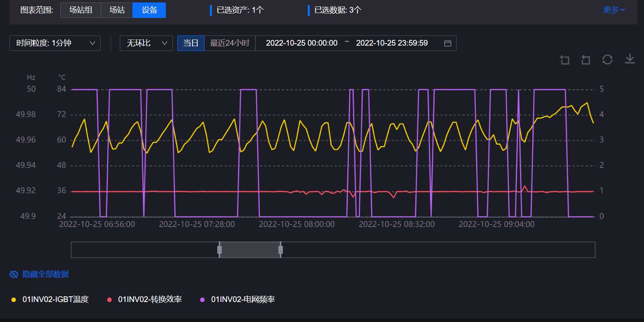Open the 时间粒度 1分钟 dropdown
Image resolution: width=644 pixels, height=322 pixels.
55,43
